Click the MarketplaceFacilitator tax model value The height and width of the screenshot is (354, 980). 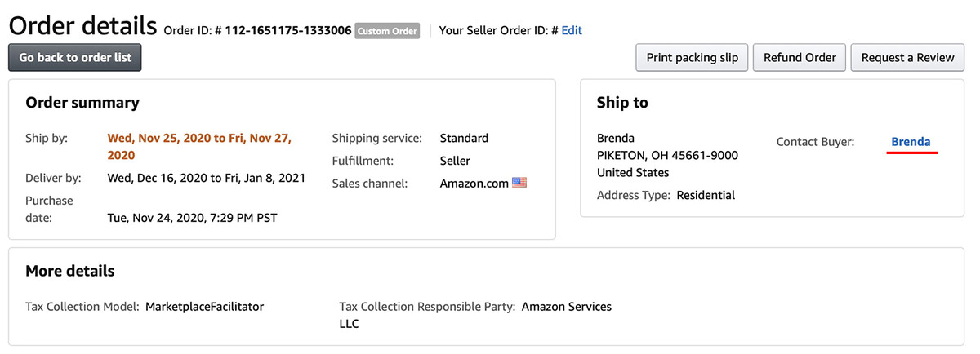click(x=205, y=307)
